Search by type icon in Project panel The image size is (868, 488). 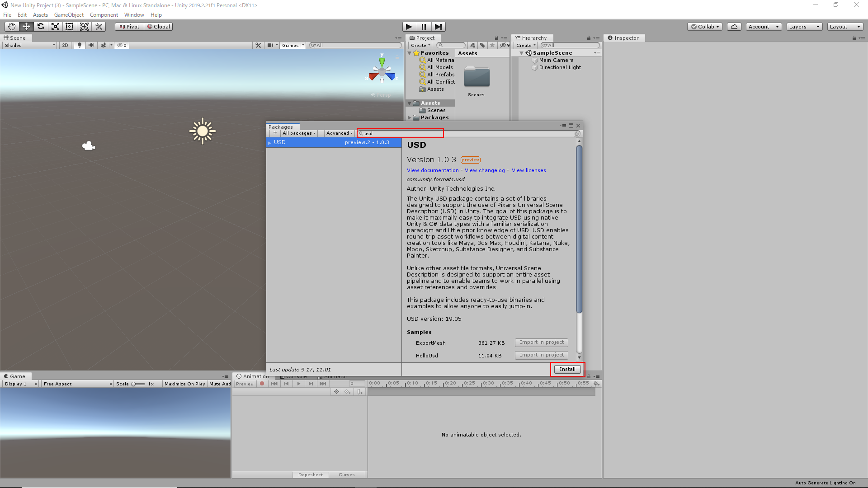[472, 45]
